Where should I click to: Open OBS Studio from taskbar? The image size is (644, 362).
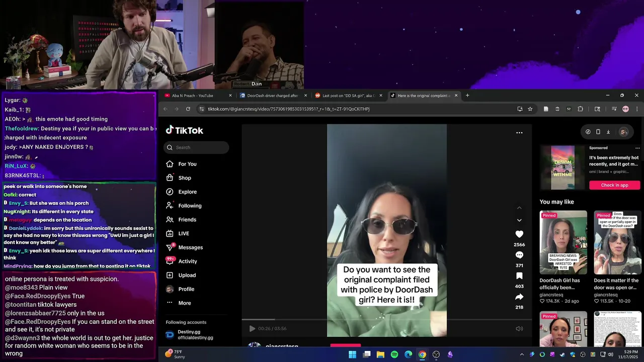pyautogui.click(x=436, y=354)
